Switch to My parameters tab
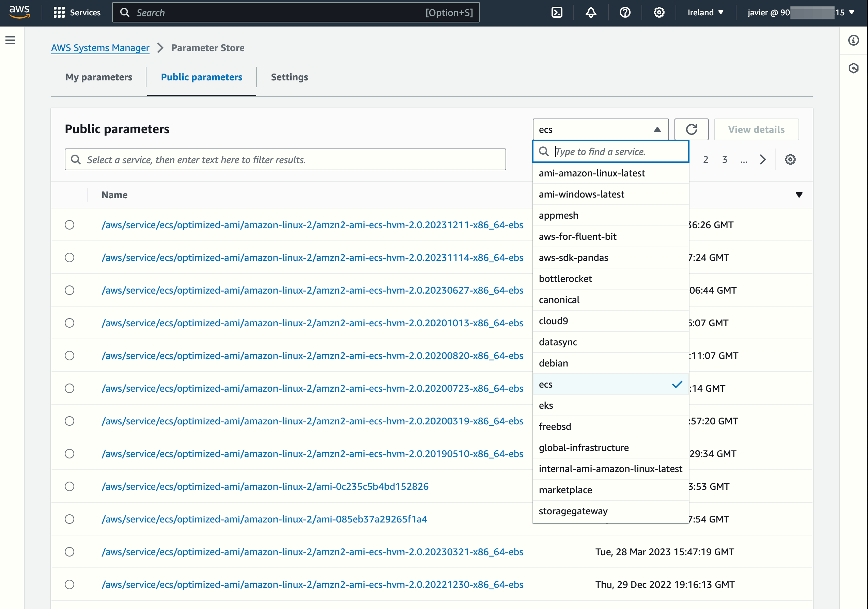The height and width of the screenshot is (609, 868). click(99, 77)
